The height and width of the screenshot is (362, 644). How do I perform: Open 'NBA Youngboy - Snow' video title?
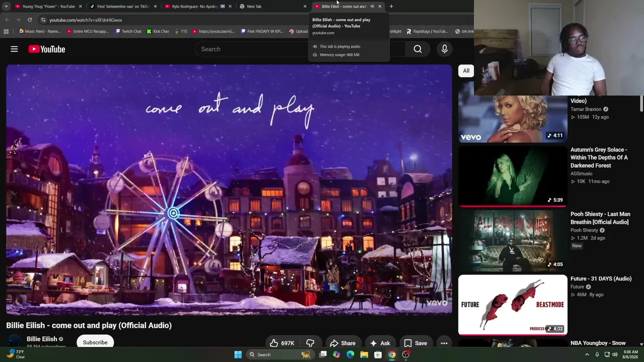[x=598, y=343]
